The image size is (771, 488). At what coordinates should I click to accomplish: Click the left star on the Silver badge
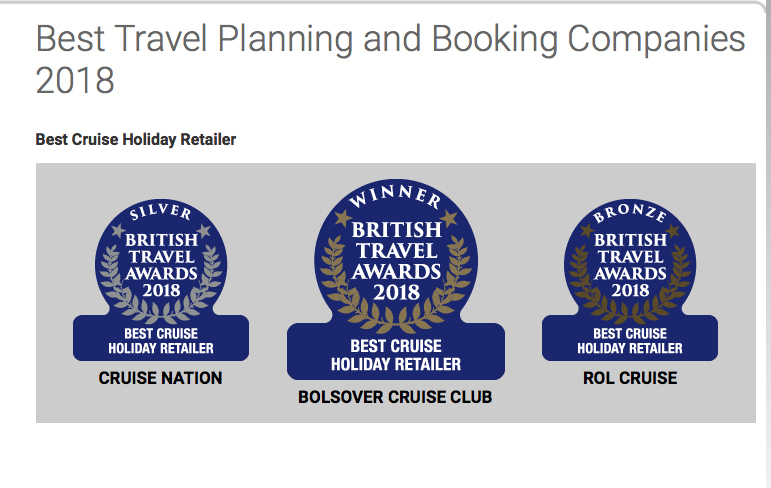click(x=119, y=231)
